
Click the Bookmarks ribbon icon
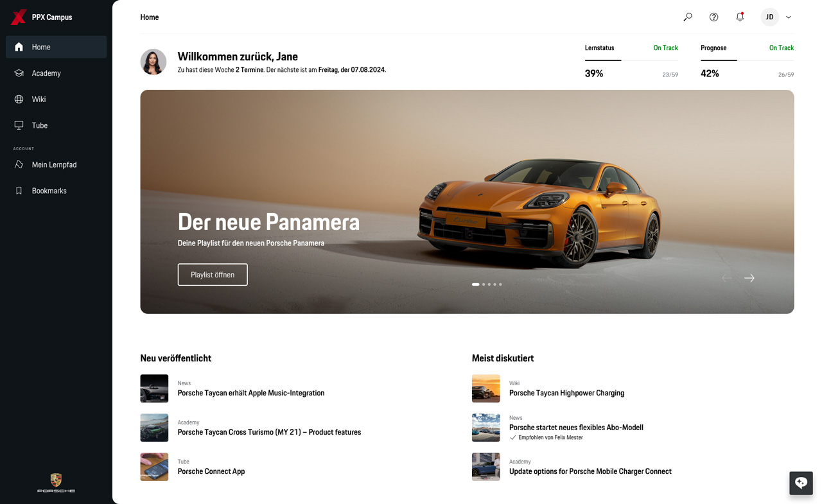19,191
